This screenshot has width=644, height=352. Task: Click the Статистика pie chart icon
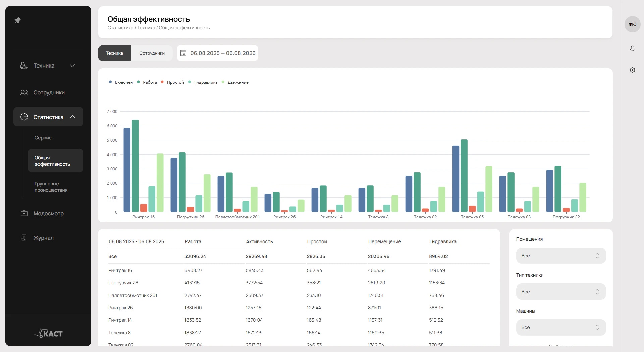[x=24, y=117]
